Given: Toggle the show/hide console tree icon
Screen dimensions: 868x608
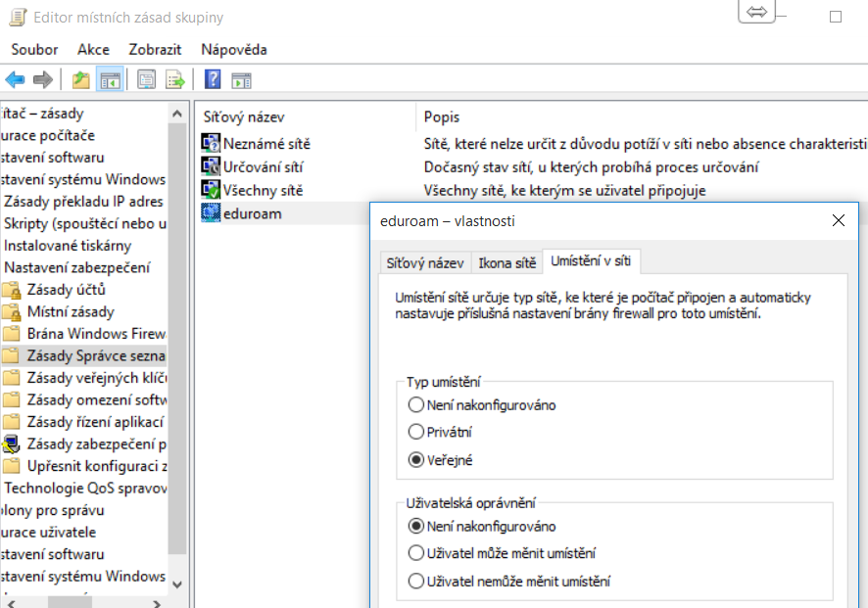Looking at the screenshot, I should [110, 80].
